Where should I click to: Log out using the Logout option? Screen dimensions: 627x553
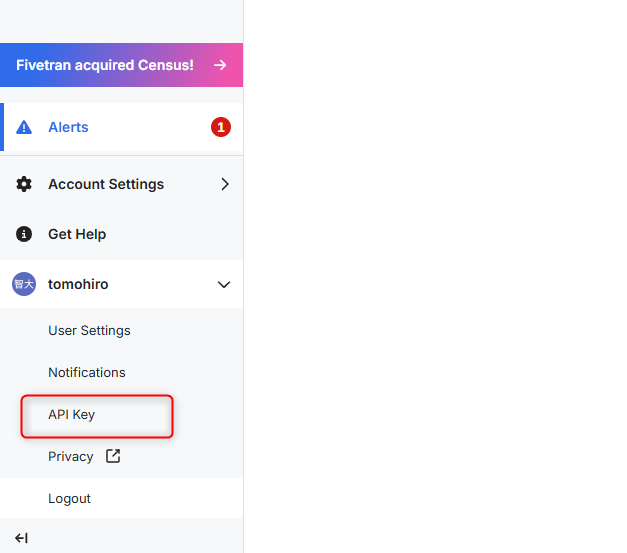point(69,498)
